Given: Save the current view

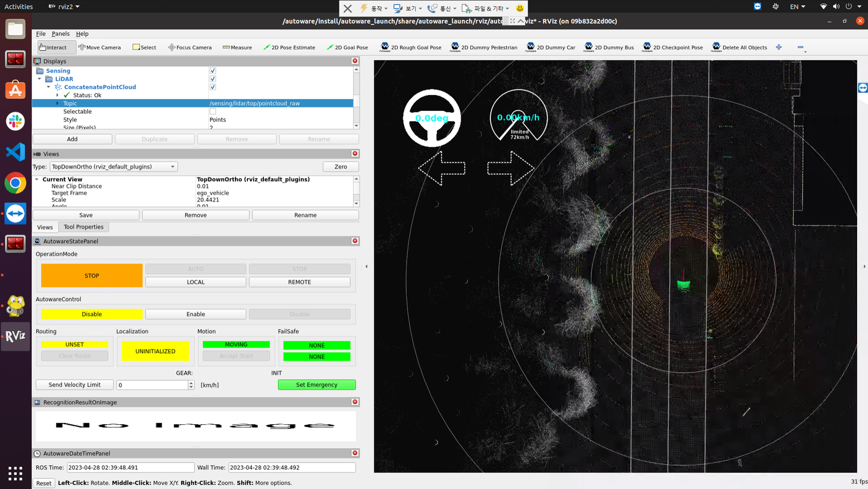Looking at the screenshot, I should click(86, 215).
